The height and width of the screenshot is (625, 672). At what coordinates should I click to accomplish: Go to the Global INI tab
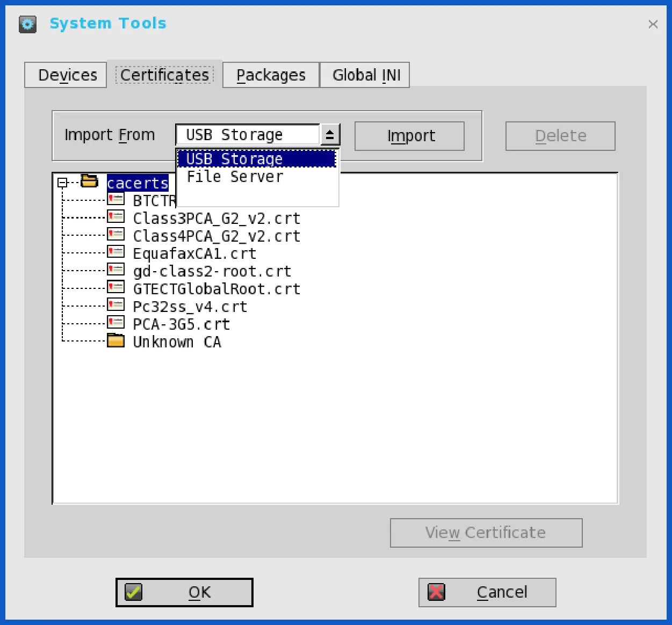click(x=365, y=75)
